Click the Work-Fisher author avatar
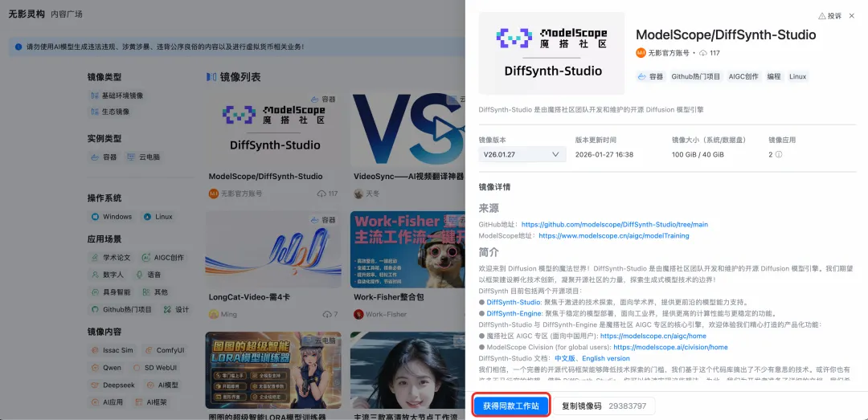The height and width of the screenshot is (420, 868). (x=358, y=314)
